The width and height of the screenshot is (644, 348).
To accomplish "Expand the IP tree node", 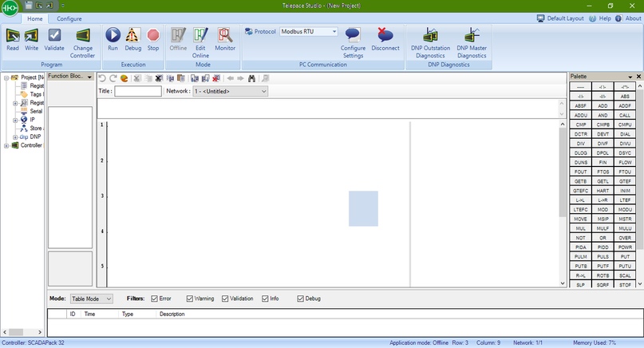I will coord(15,120).
